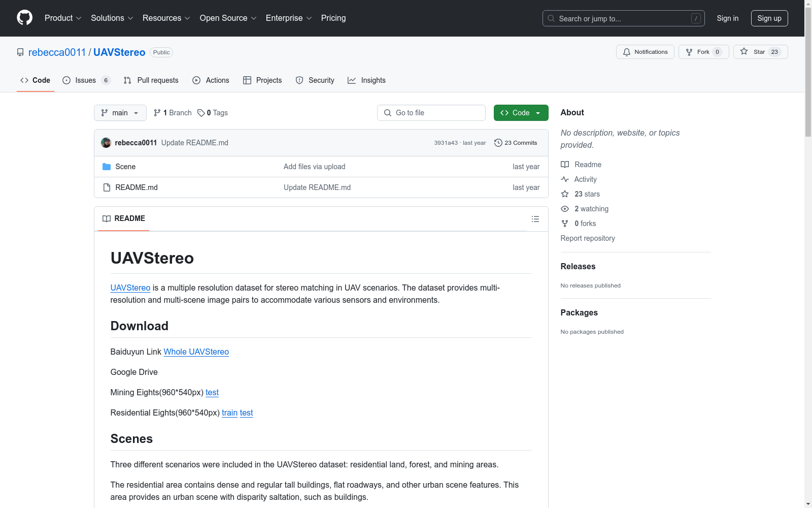Image resolution: width=812 pixels, height=508 pixels.
Task: Open GitHub homepage via Octocat logo
Action: click(x=24, y=18)
